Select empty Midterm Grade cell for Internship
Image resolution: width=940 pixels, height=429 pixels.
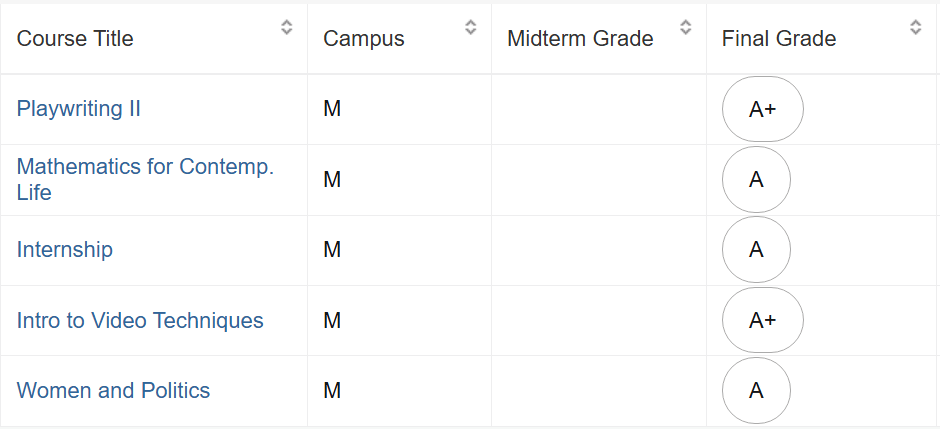[599, 249]
